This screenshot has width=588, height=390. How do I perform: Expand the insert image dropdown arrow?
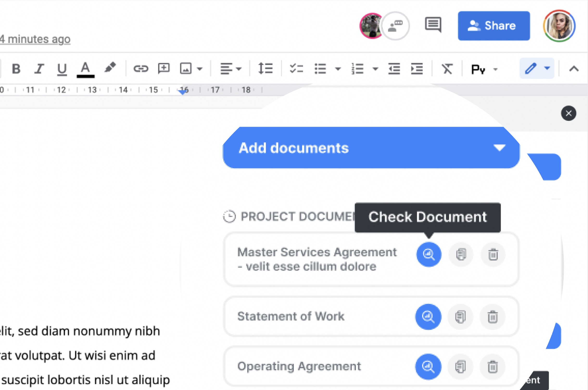click(x=199, y=69)
